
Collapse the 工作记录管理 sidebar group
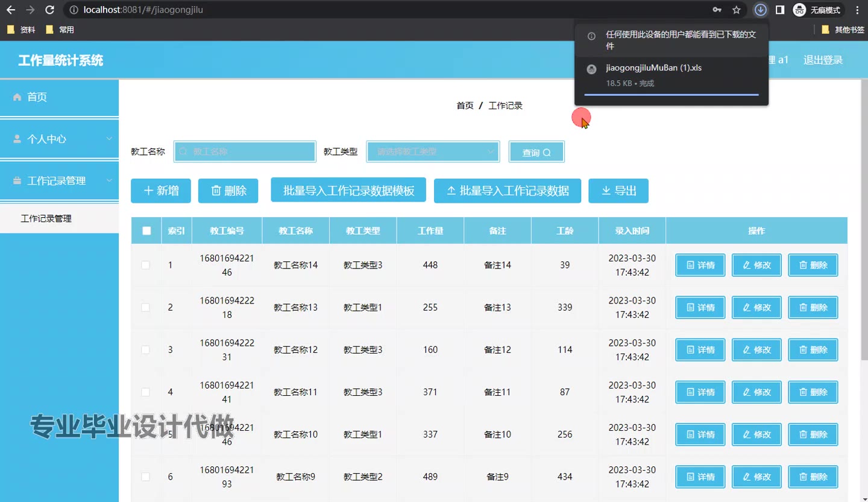click(59, 180)
